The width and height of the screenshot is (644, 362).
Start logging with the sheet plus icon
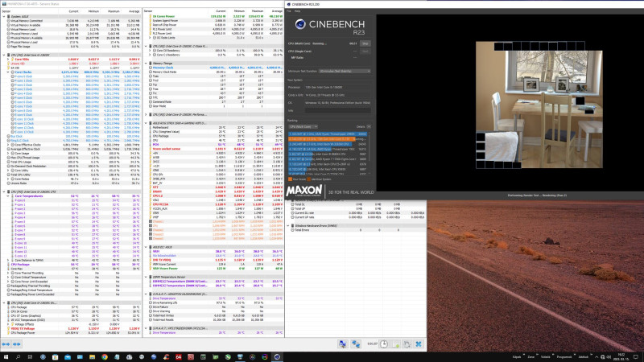point(395,344)
